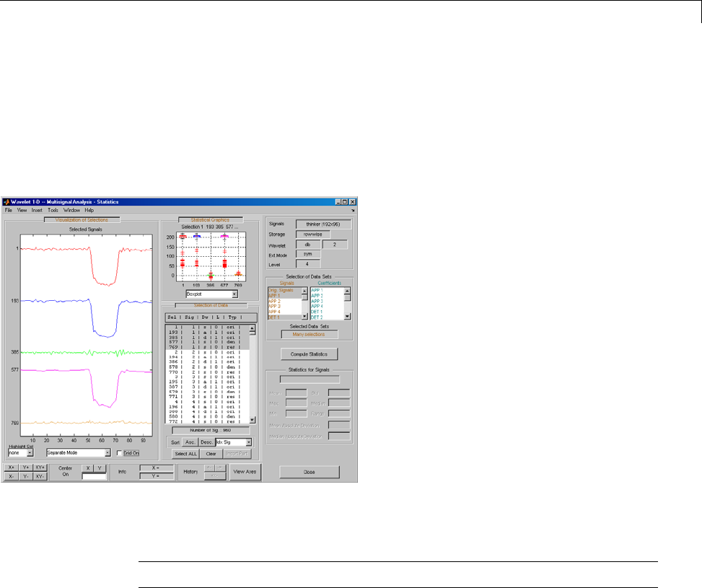Click the 'Many selections' field
Image resolution: width=702 pixels, height=588 pixels.
(x=310, y=335)
